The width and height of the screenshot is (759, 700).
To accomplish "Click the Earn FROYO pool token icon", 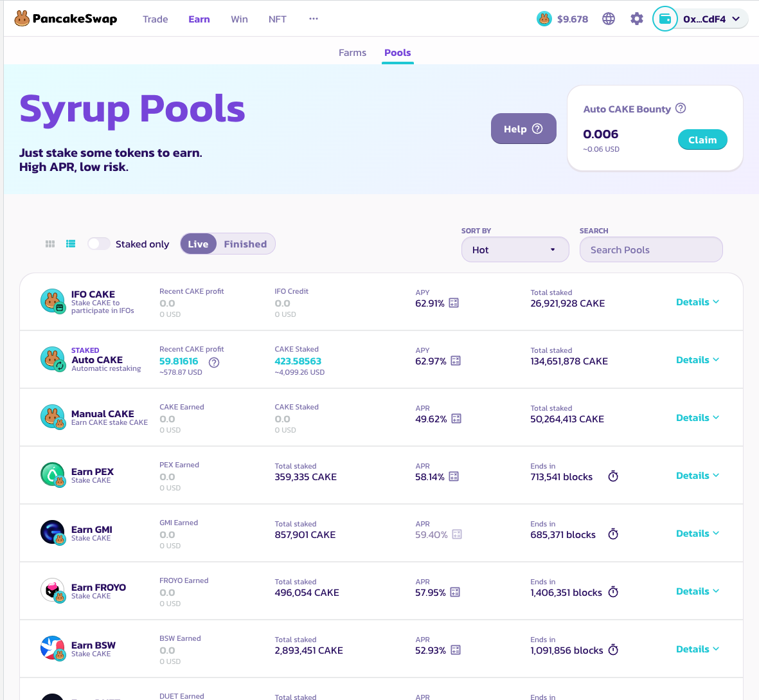I will coord(53,591).
